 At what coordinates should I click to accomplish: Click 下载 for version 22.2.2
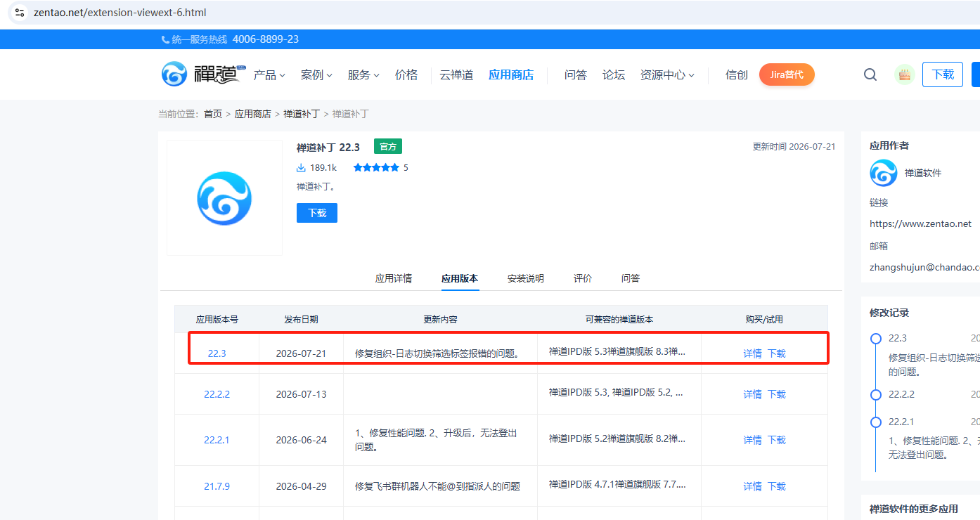[777, 394]
